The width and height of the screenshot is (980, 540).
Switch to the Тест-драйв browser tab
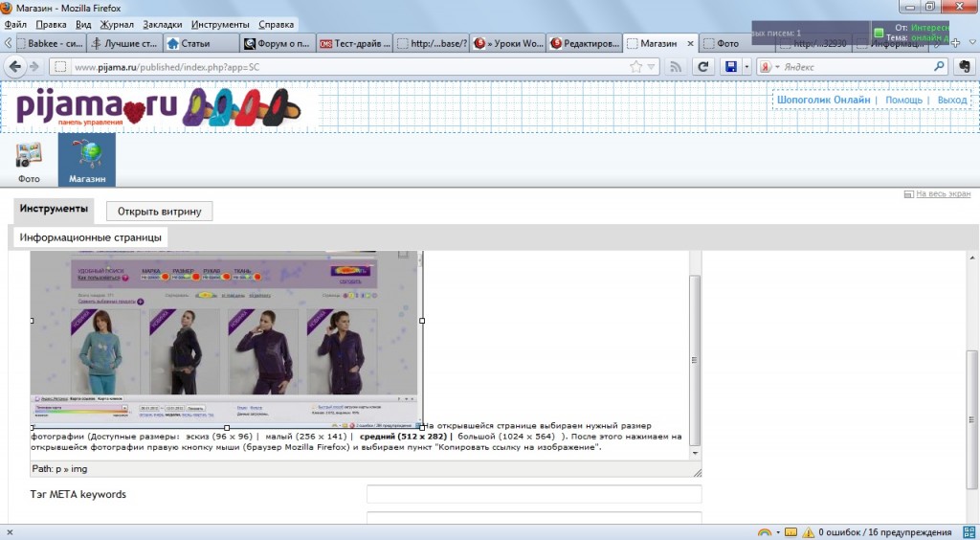[354, 43]
